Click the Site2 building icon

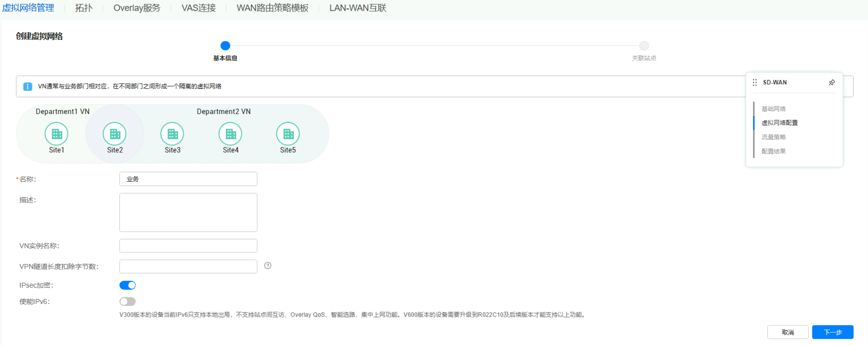(x=114, y=134)
